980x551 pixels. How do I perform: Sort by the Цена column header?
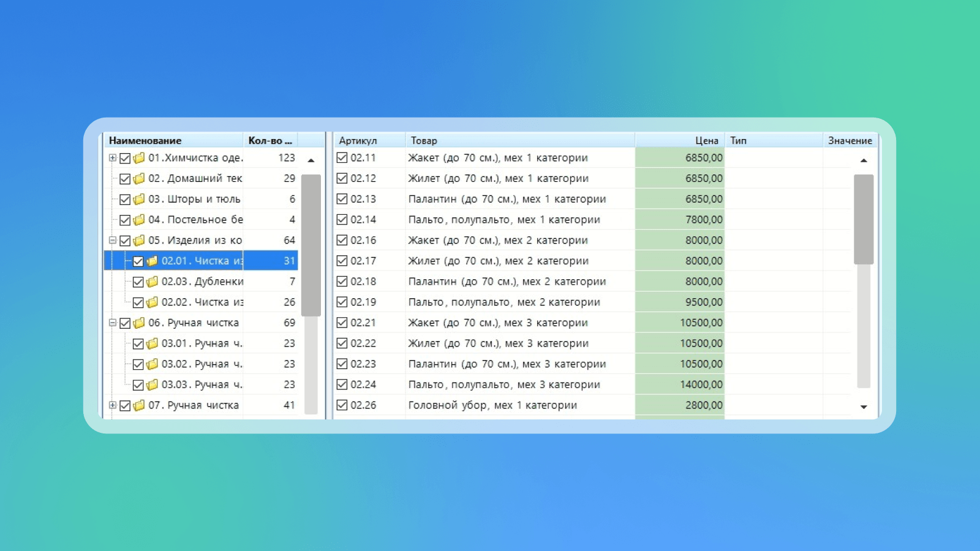coord(680,141)
